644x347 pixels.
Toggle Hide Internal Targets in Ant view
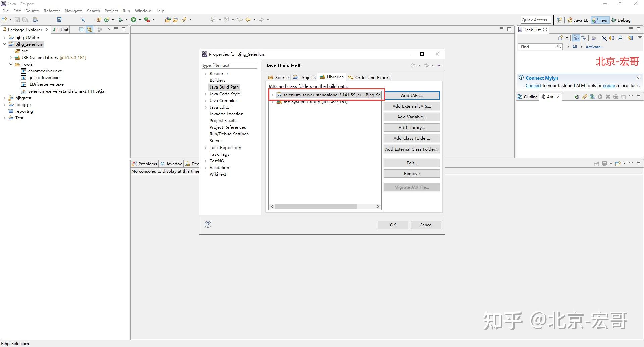click(x=592, y=97)
